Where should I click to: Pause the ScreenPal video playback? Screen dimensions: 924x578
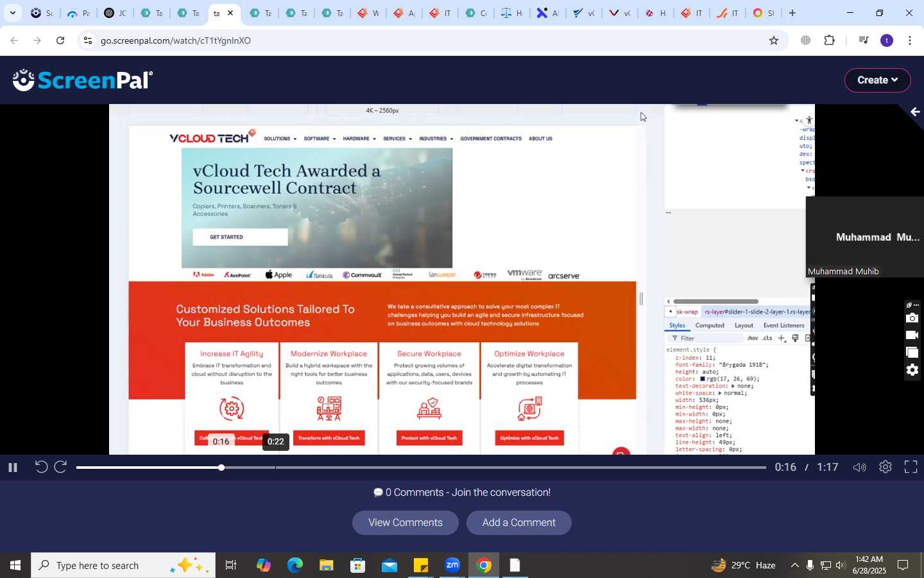(12, 468)
